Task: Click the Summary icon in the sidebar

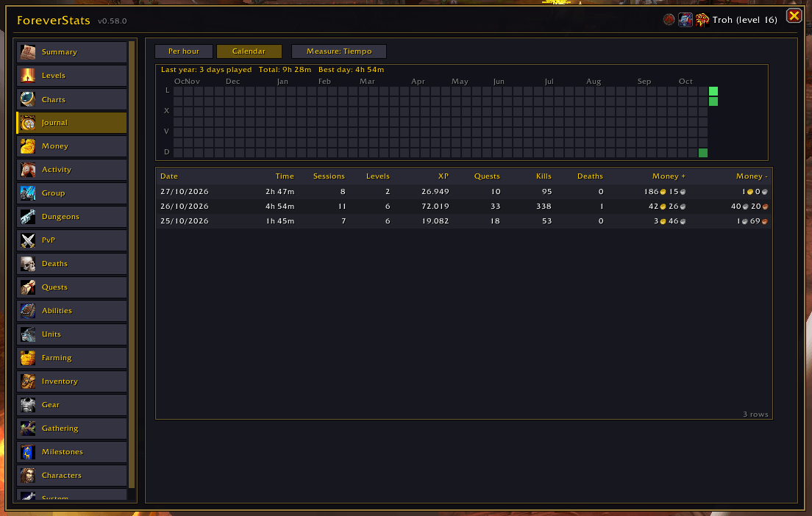Action: [28, 52]
